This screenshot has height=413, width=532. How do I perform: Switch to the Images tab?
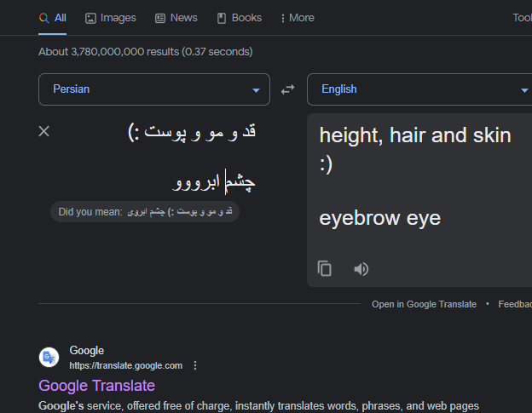pos(111,18)
